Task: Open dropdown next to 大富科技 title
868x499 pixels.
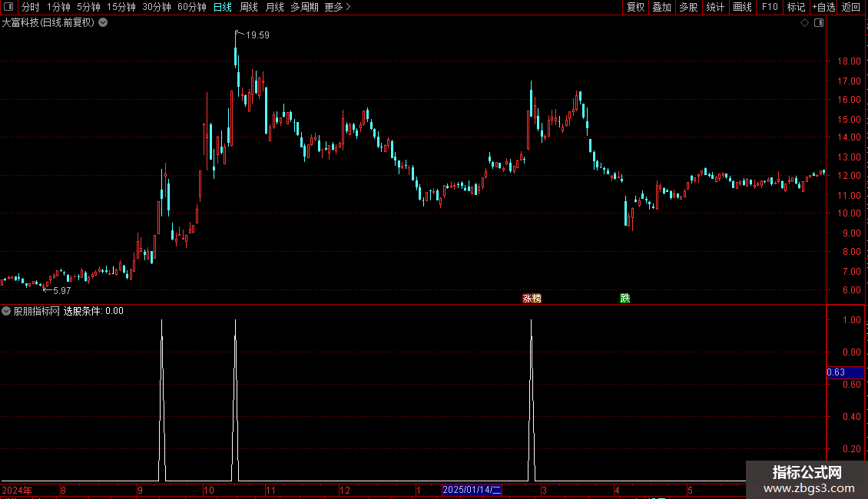Action: pos(103,22)
